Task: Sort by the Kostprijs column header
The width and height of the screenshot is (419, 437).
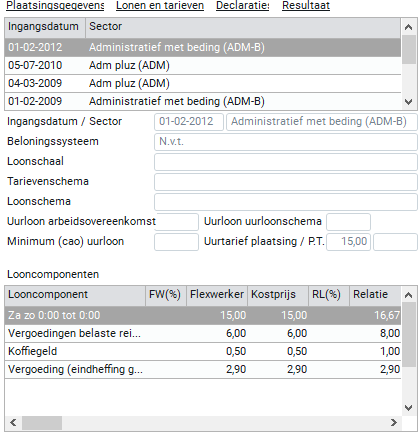Action: (278, 295)
